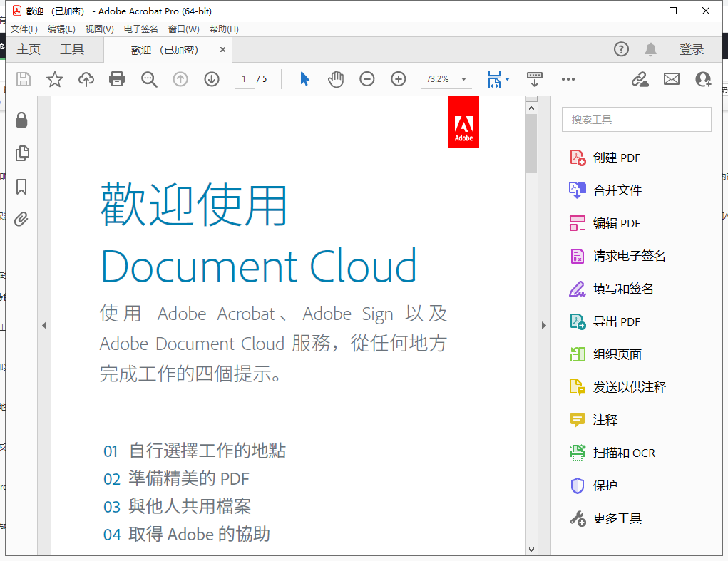Viewport: 728px width, 561px height.
Task: Open the 窗口(W) menu
Action: (184, 29)
